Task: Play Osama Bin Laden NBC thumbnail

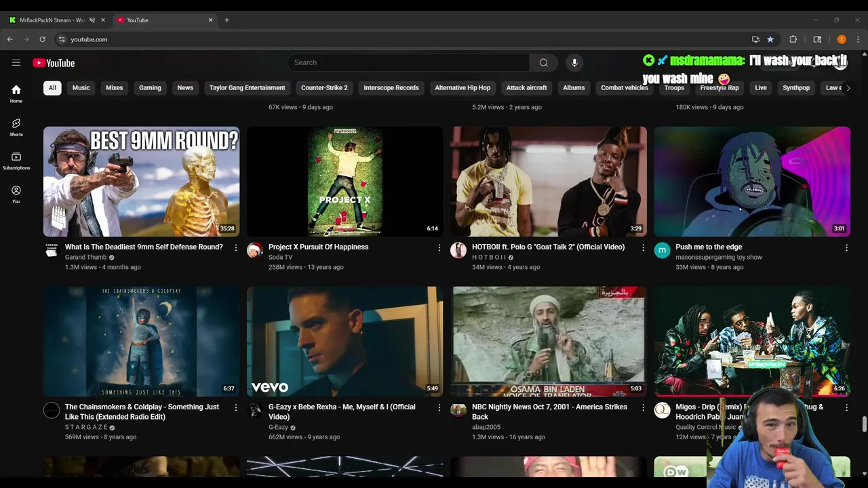Action: pyautogui.click(x=549, y=341)
